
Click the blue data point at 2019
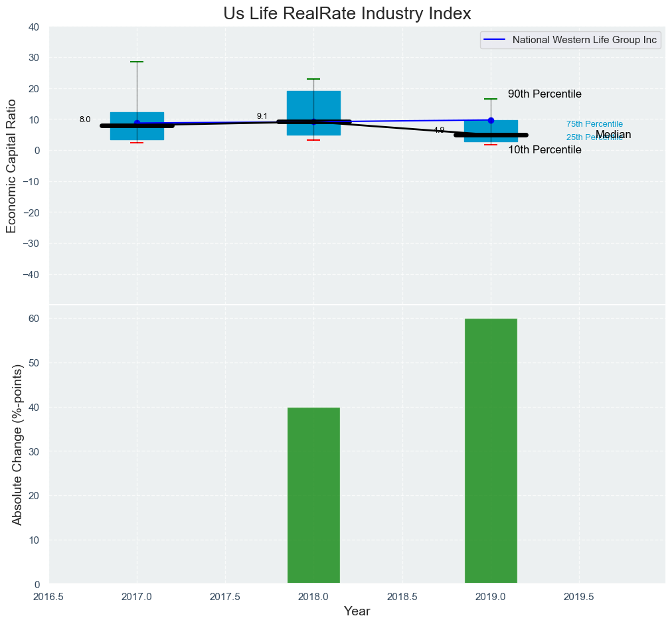point(491,120)
